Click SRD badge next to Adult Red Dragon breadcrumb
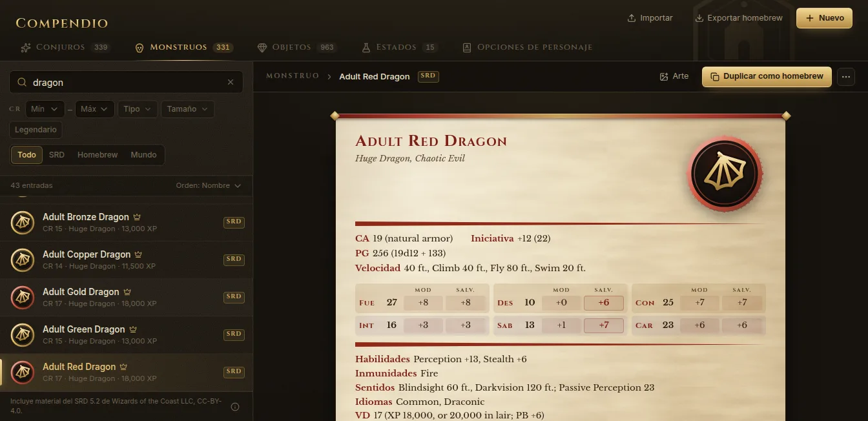 click(428, 76)
